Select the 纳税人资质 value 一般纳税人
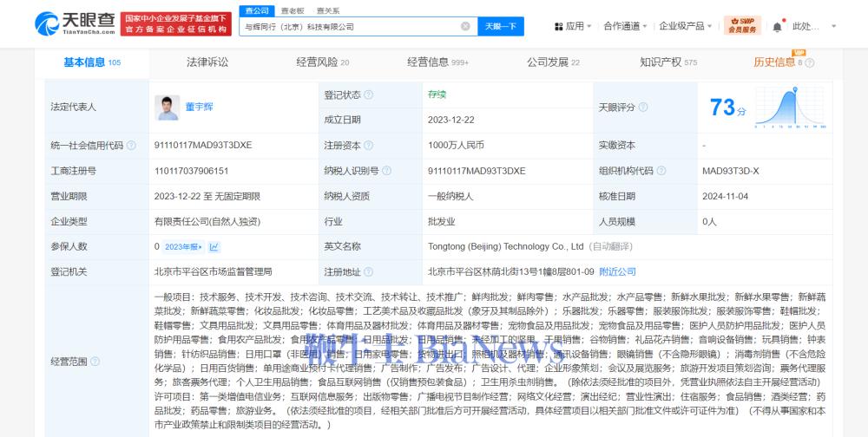Image resolution: width=868 pixels, height=437 pixels. point(450,196)
